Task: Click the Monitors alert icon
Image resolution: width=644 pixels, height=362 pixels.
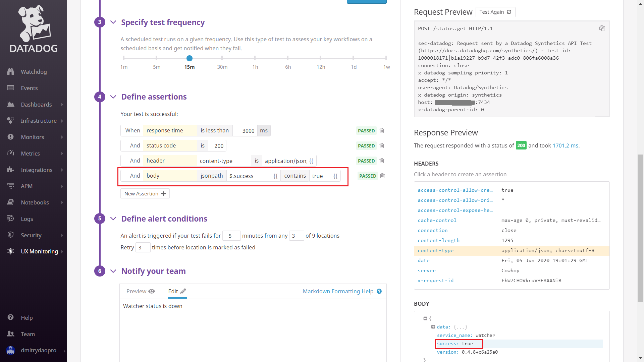Action: click(11, 137)
